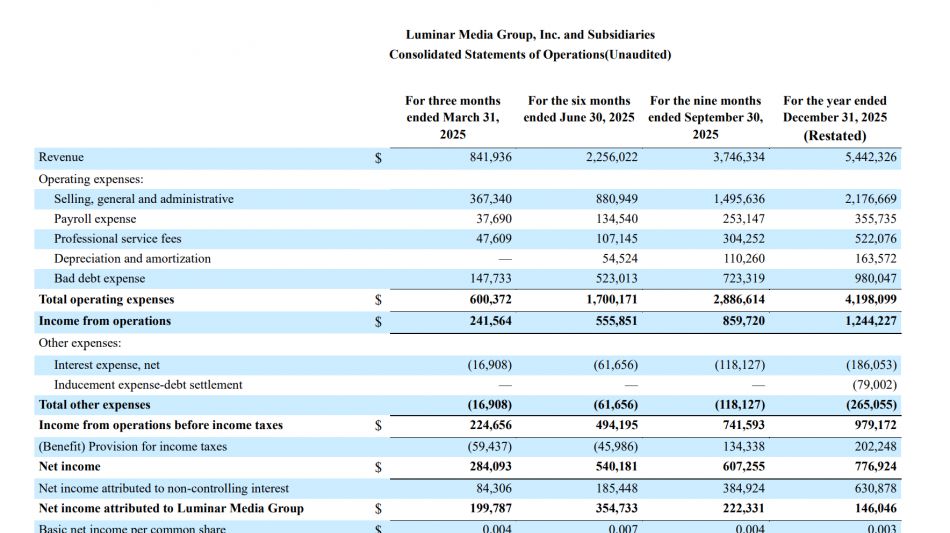Click bad debt value 147,733
This screenshot has height=533, width=950.
coord(490,279)
